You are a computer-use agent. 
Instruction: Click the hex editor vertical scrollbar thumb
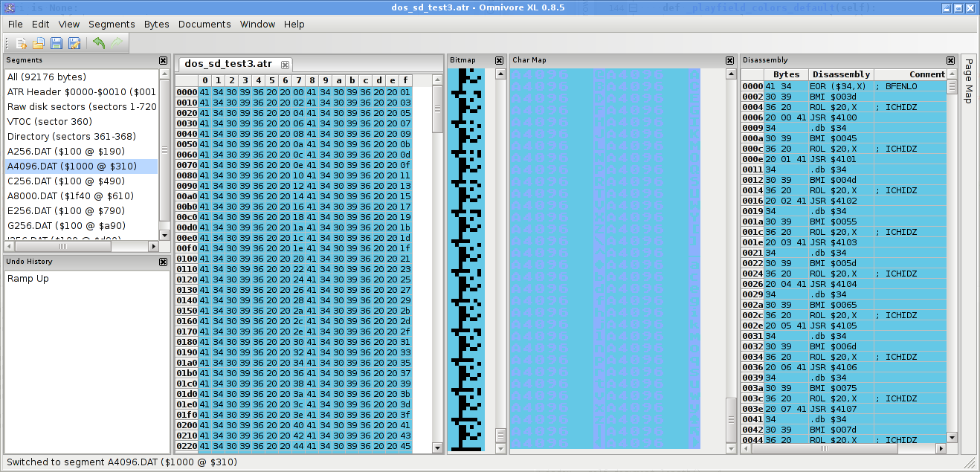point(437,109)
